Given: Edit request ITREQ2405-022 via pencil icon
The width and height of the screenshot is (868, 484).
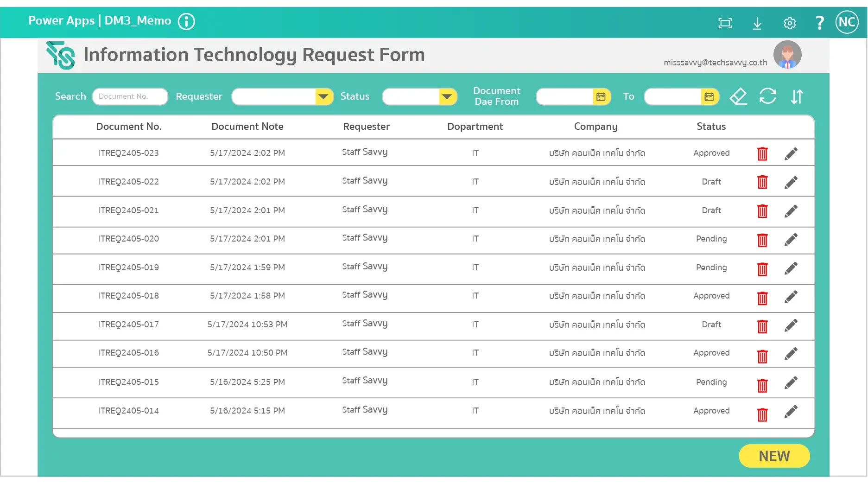Looking at the screenshot, I should [791, 182].
